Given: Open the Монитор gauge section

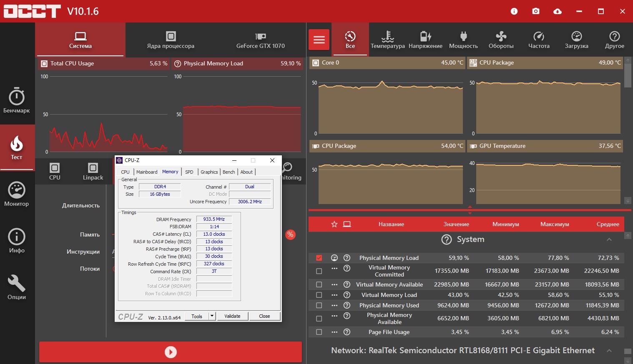Looking at the screenshot, I should click(17, 194).
